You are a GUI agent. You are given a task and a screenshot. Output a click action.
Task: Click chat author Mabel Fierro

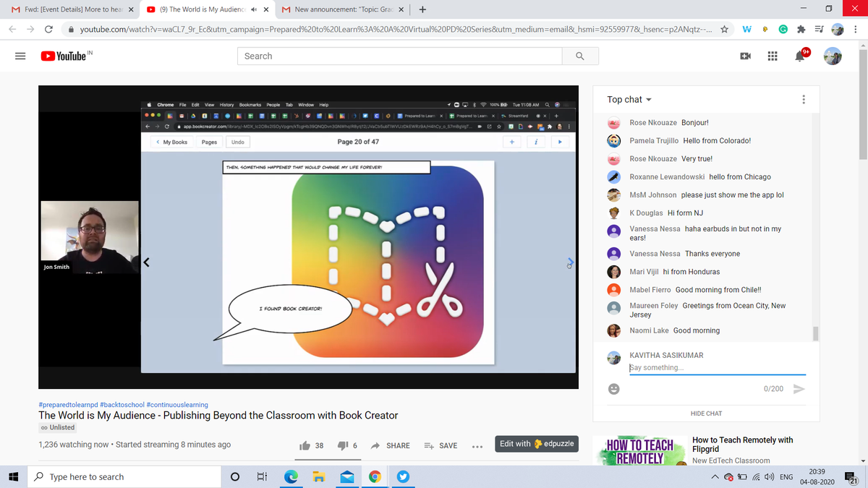(x=650, y=290)
